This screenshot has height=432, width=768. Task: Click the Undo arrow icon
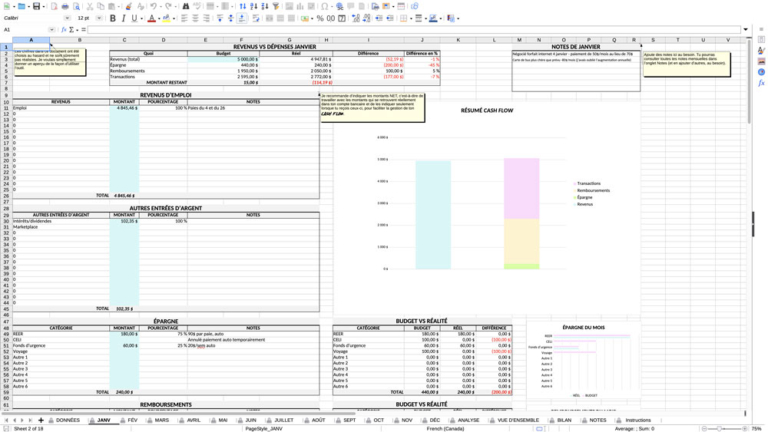coord(153,6)
